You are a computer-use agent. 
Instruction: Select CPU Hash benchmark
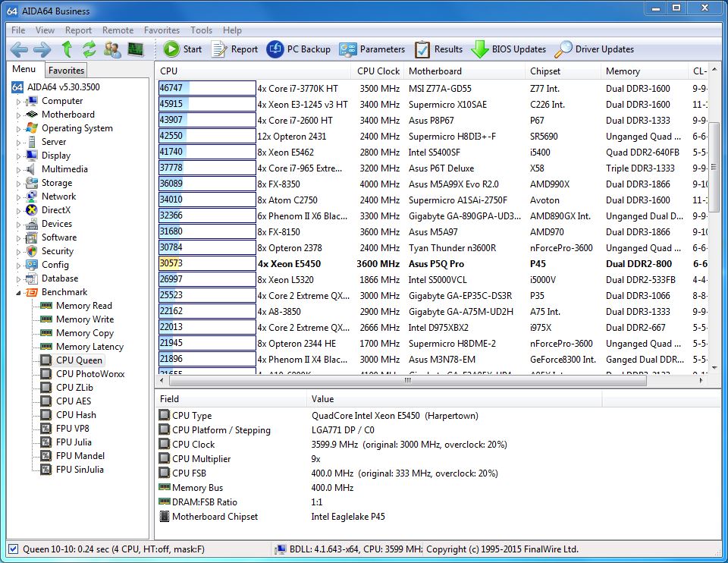click(x=76, y=415)
